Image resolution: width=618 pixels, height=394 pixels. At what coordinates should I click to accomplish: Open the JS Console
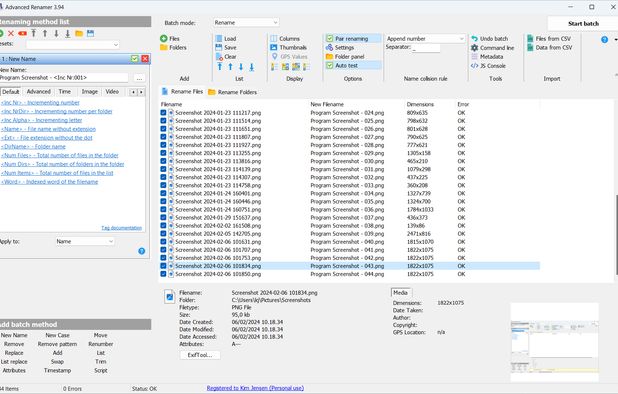click(x=488, y=66)
